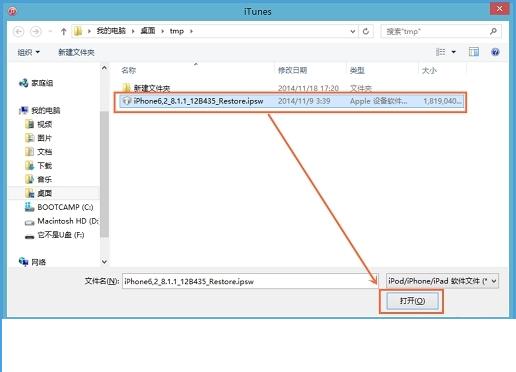Expand the address bar history dropdown

[x=353, y=31]
